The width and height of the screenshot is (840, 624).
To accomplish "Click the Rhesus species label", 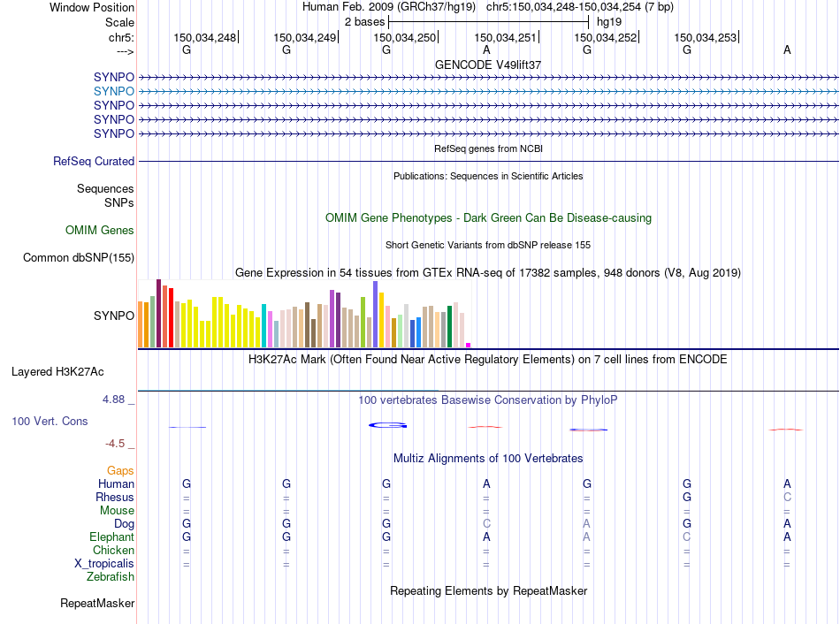I will pos(115,498).
